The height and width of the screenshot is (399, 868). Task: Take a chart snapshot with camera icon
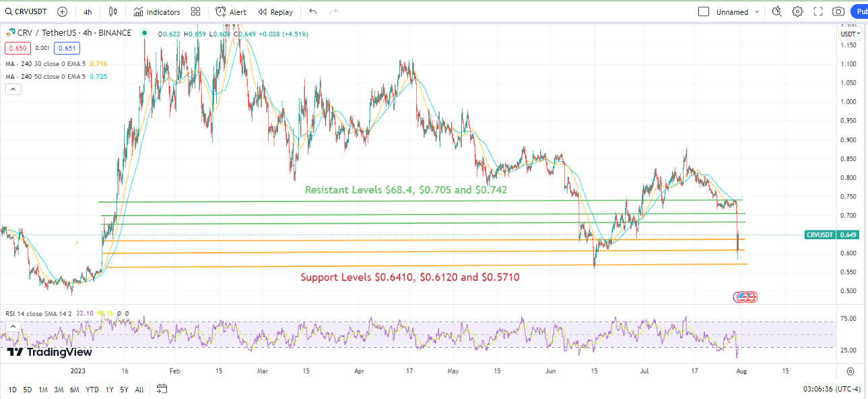838,11
